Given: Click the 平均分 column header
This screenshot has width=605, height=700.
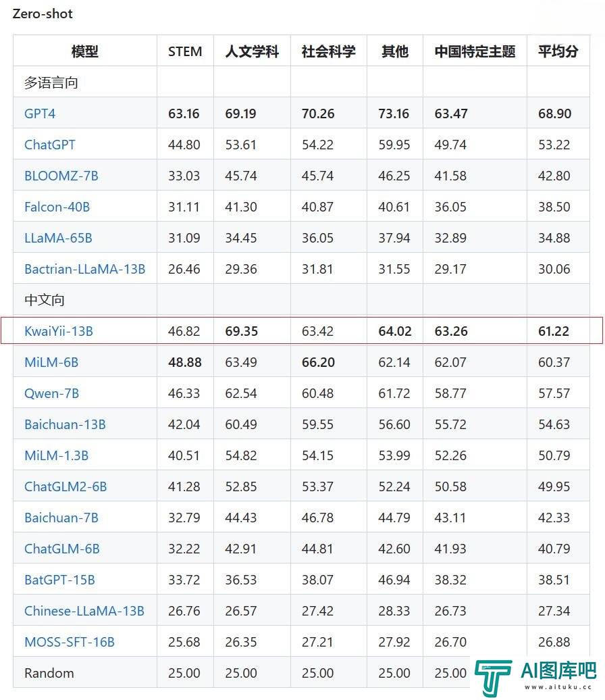Looking at the screenshot, I should (x=558, y=51).
